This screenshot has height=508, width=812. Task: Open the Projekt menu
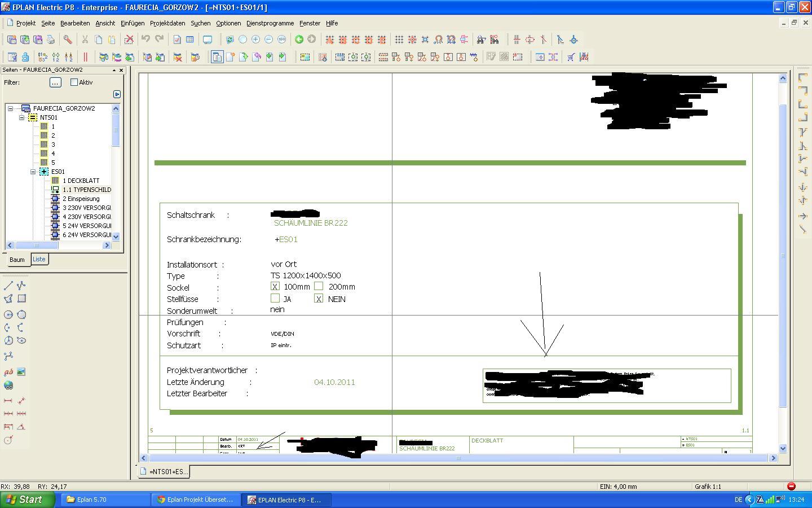coord(26,23)
